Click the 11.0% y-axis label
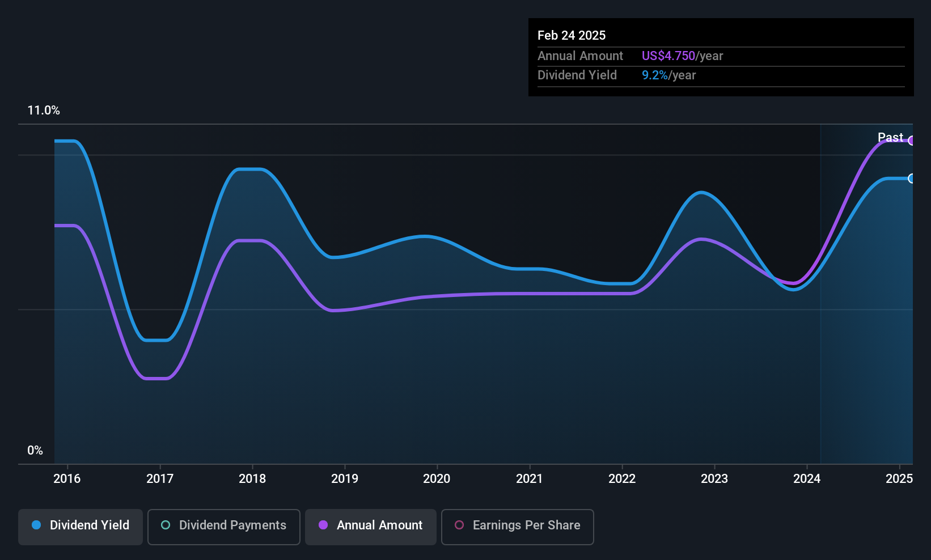This screenshot has height=560, width=931. (x=44, y=111)
